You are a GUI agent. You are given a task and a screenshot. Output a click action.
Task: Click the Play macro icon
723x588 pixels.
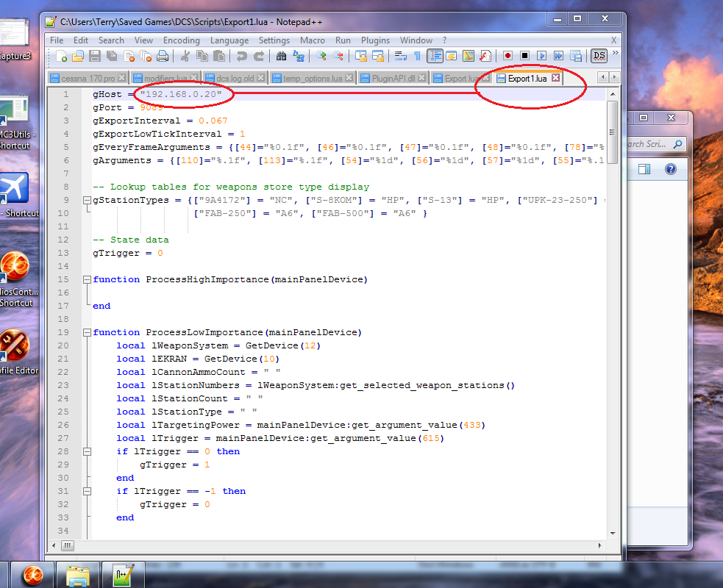(542, 56)
